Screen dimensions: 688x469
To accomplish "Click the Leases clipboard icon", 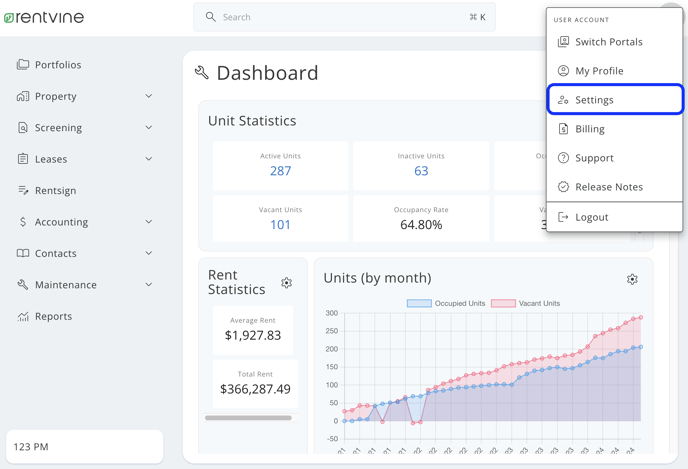I will point(23,159).
